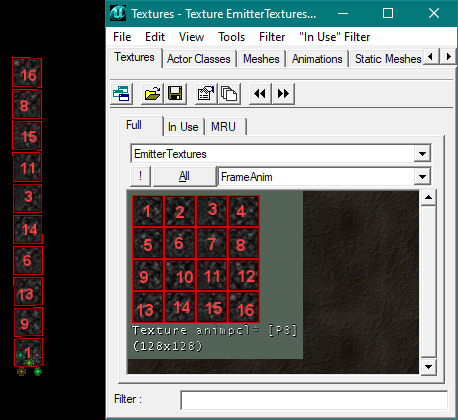Focus the Filter text field
The image size is (458, 420).
coord(314,400)
